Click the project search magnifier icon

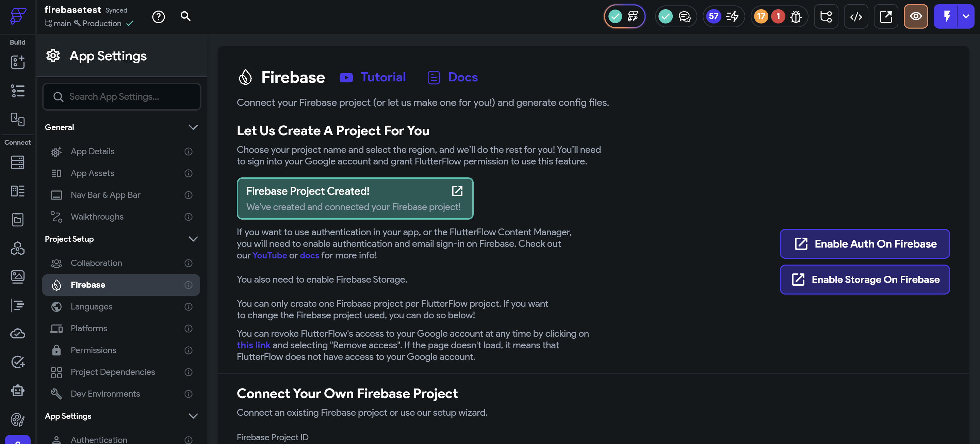pyautogui.click(x=185, y=16)
